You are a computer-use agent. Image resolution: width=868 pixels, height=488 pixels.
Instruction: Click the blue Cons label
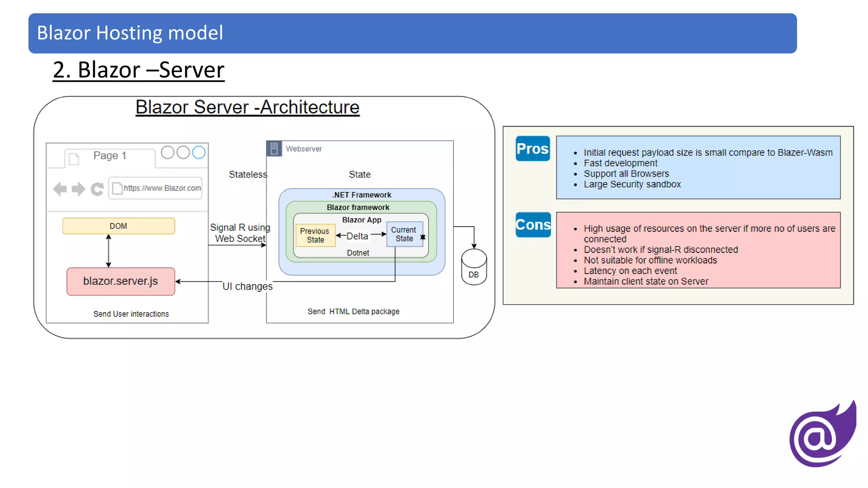click(533, 225)
